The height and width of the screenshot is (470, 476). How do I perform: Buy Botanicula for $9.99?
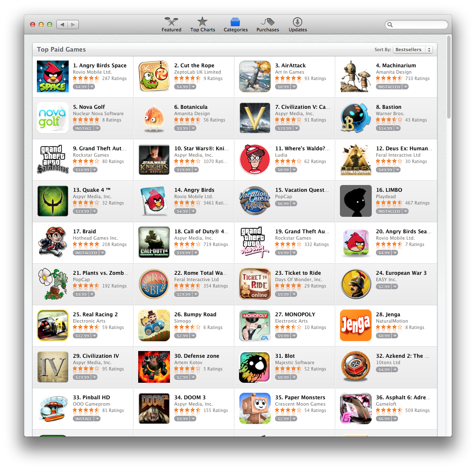click(182, 128)
